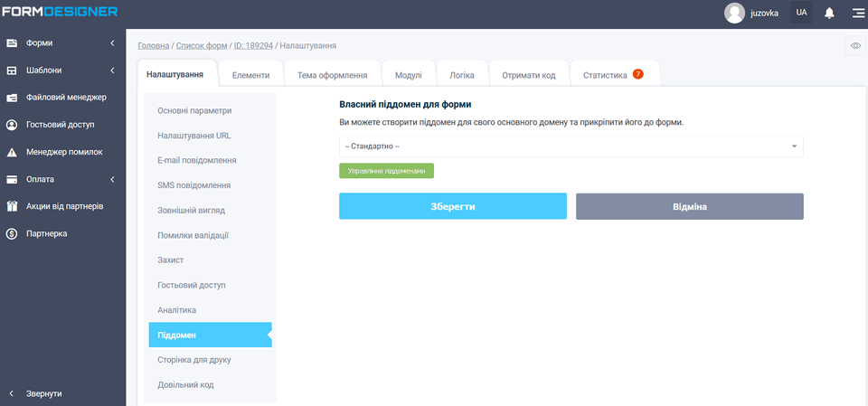868x406 pixels.
Task: Follow the Список форм breadcrumb link
Action: point(200,45)
